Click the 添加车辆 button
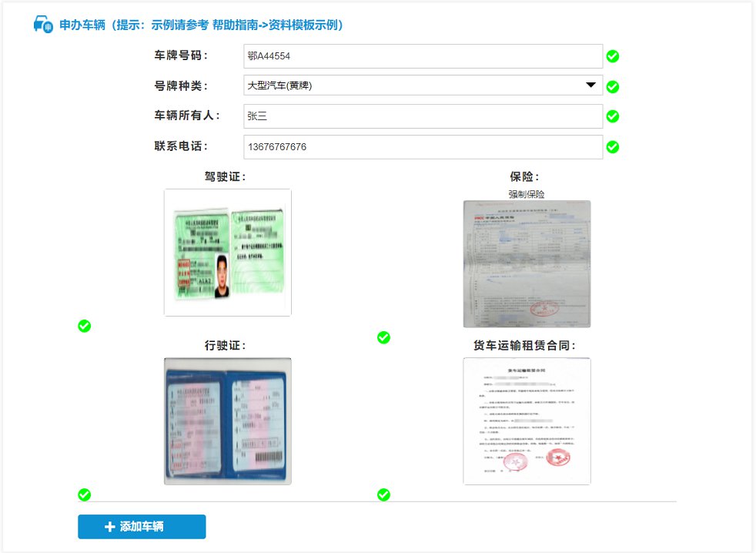The image size is (756, 553). pyautogui.click(x=142, y=527)
